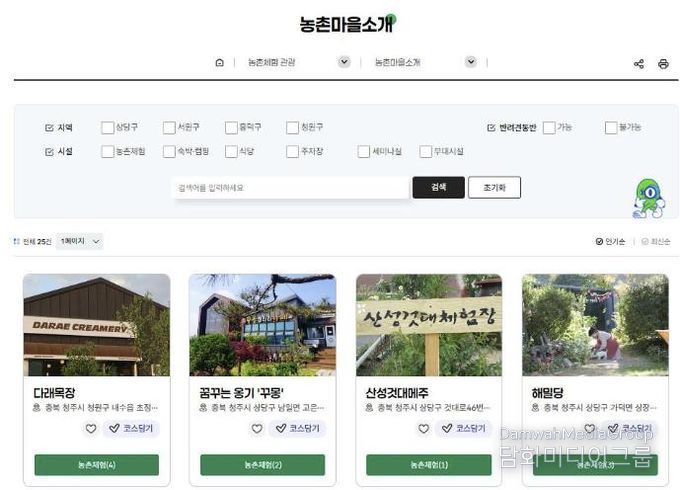Select 인기순 sort option
The width and height of the screenshot is (680, 490).
(610, 242)
